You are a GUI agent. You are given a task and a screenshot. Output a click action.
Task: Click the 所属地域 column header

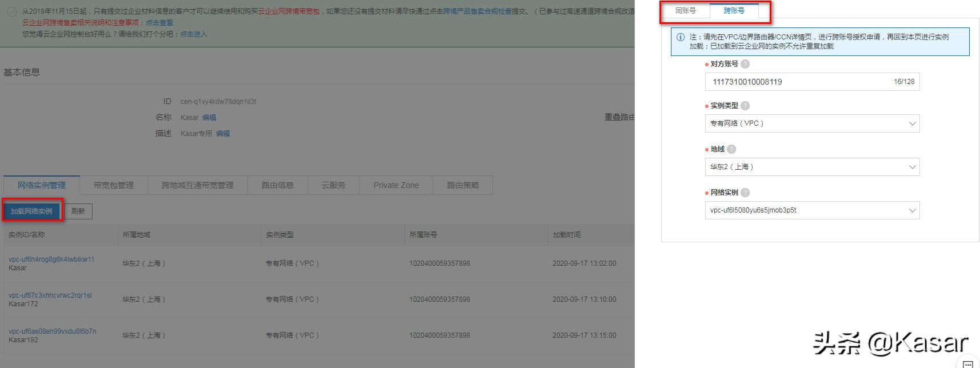pos(137,235)
